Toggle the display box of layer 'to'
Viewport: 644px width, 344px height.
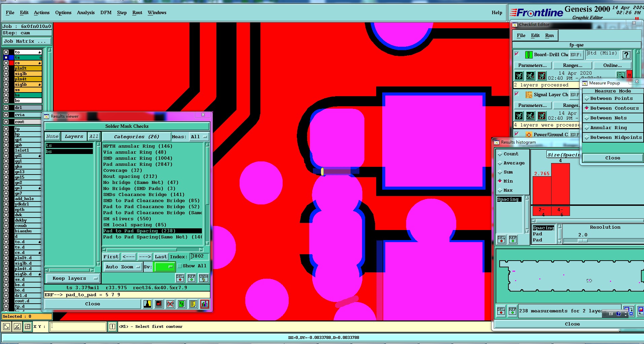6,52
